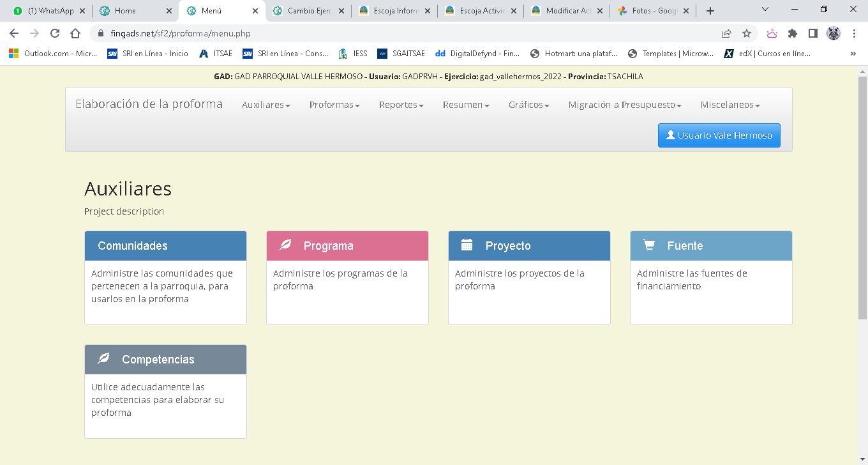The width and height of the screenshot is (868, 465).
Task: Open the browser extensions puzzle icon
Action: click(x=793, y=33)
